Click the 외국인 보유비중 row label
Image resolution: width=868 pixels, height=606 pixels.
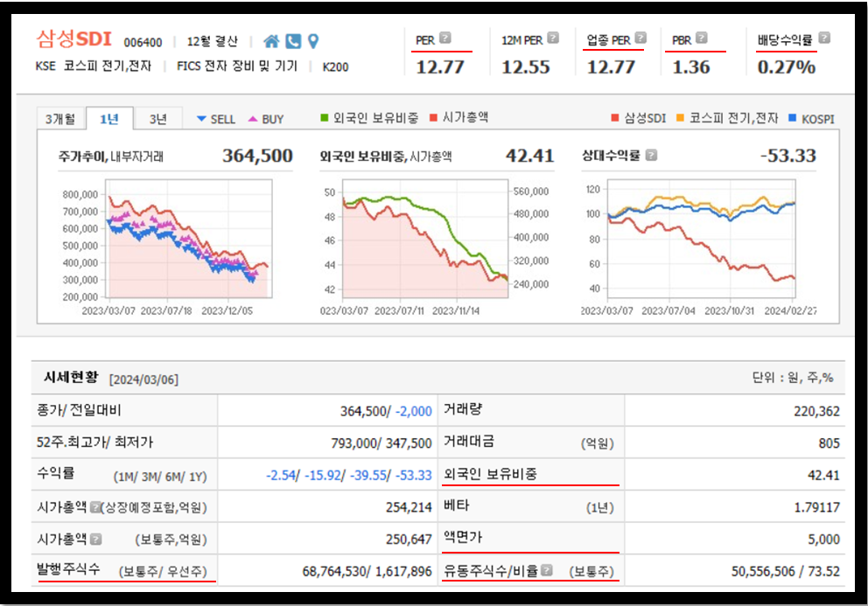click(491, 474)
